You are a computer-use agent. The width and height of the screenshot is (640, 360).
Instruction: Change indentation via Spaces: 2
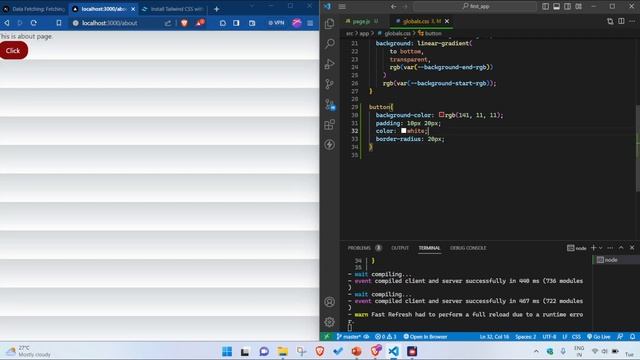[525, 337]
